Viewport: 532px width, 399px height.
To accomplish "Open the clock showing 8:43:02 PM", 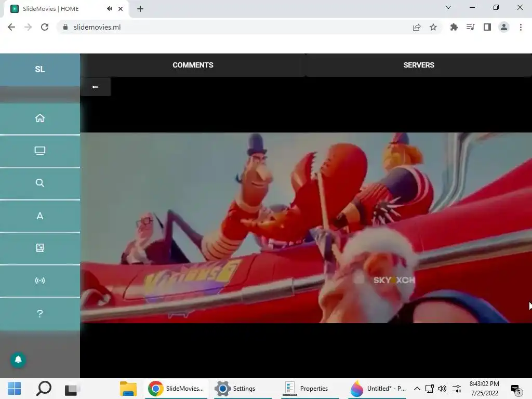I will pos(484,389).
